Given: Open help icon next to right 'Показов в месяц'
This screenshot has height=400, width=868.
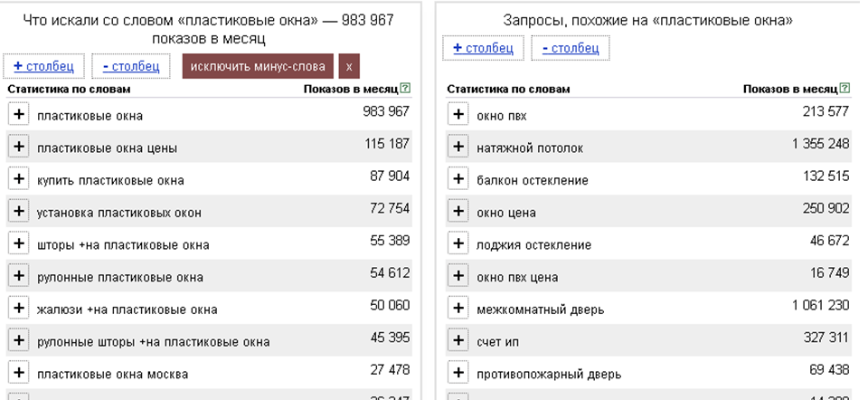Looking at the screenshot, I should pyautogui.click(x=844, y=88).
